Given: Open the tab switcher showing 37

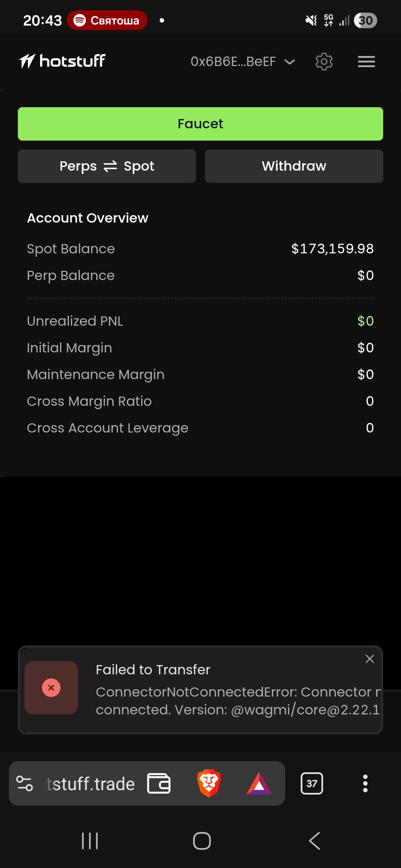Looking at the screenshot, I should [x=312, y=783].
